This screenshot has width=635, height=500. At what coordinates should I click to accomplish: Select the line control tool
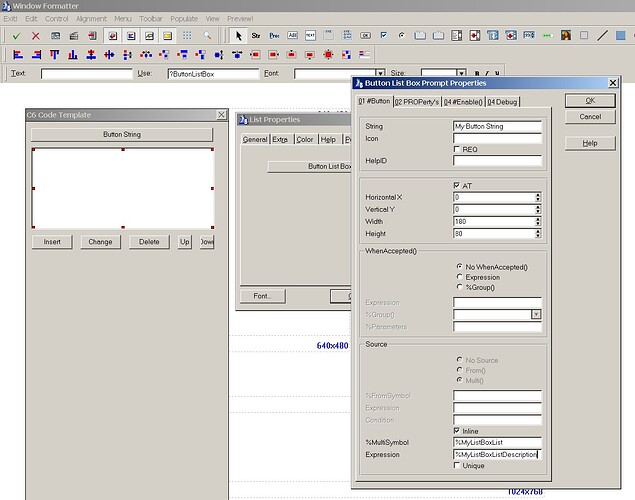point(603,35)
